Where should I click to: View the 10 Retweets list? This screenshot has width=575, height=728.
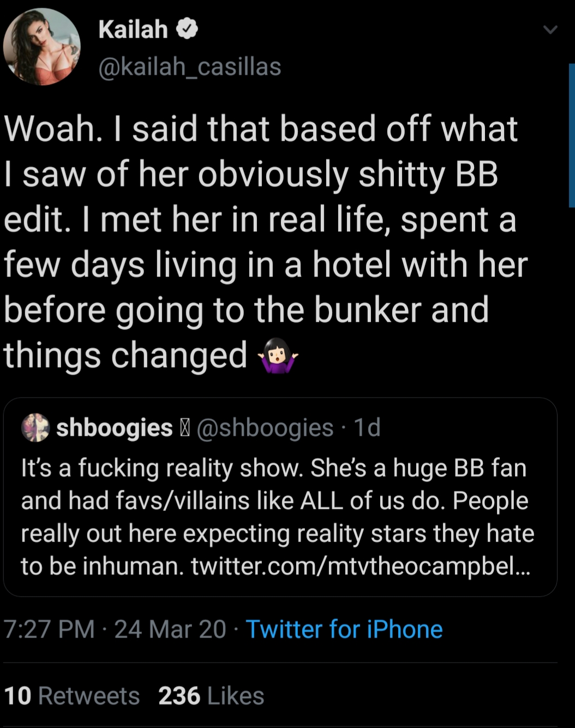(x=71, y=696)
